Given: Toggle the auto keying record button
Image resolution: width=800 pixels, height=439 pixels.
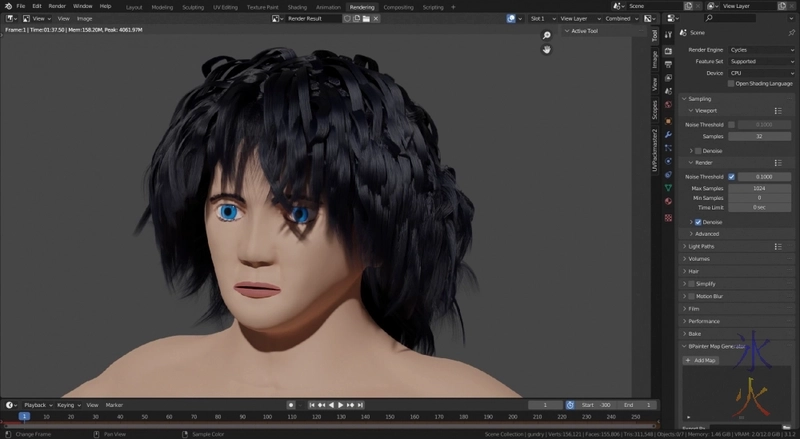Looking at the screenshot, I should pos(291,405).
